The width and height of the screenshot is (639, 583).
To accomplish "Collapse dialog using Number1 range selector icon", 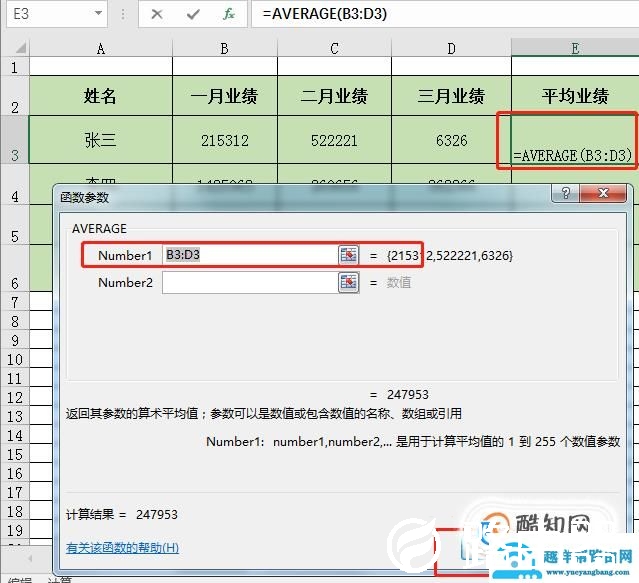I will 348,255.
